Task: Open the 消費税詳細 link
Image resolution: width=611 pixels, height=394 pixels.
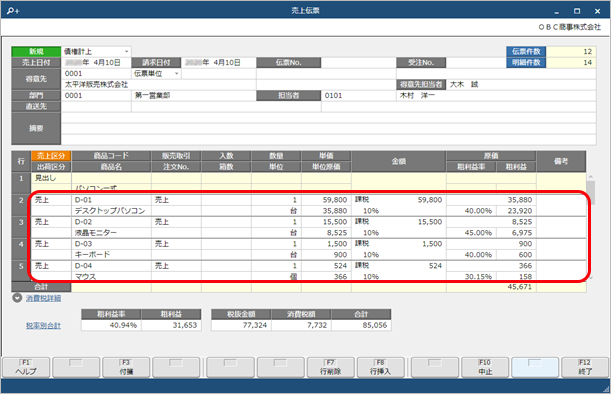Action: click(x=43, y=298)
